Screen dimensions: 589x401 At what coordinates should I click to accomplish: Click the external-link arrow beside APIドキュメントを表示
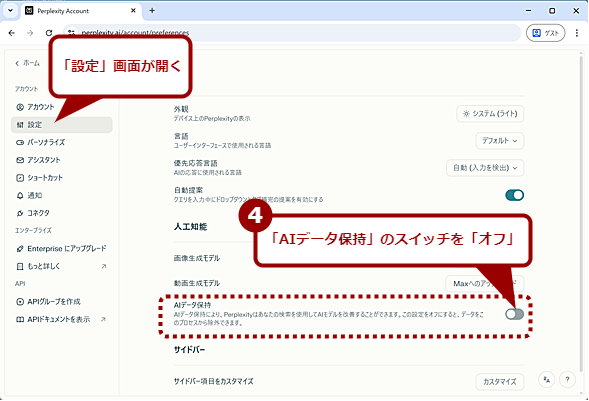pos(104,319)
